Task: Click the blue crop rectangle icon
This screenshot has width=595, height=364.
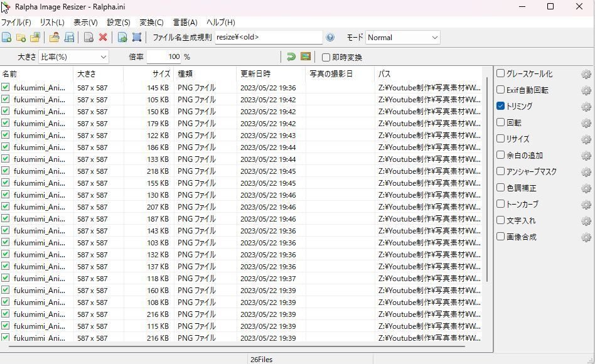Action: (x=137, y=37)
